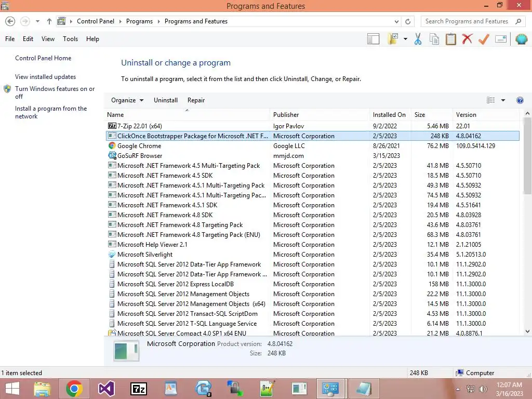532x399 pixels.
Task: Click the orange checkmark Properties icon
Action: tap(484, 39)
